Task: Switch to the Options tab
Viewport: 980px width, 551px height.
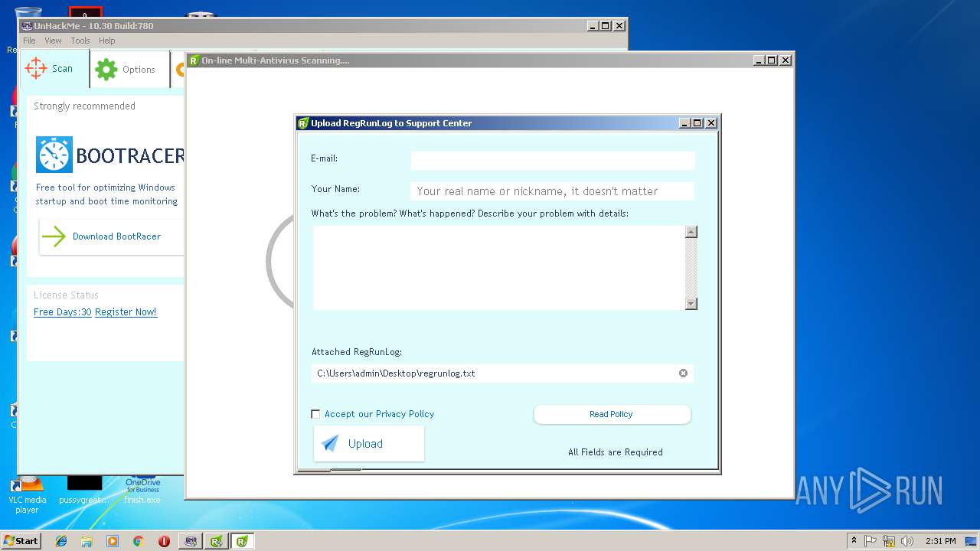Action: pyautogui.click(x=129, y=70)
